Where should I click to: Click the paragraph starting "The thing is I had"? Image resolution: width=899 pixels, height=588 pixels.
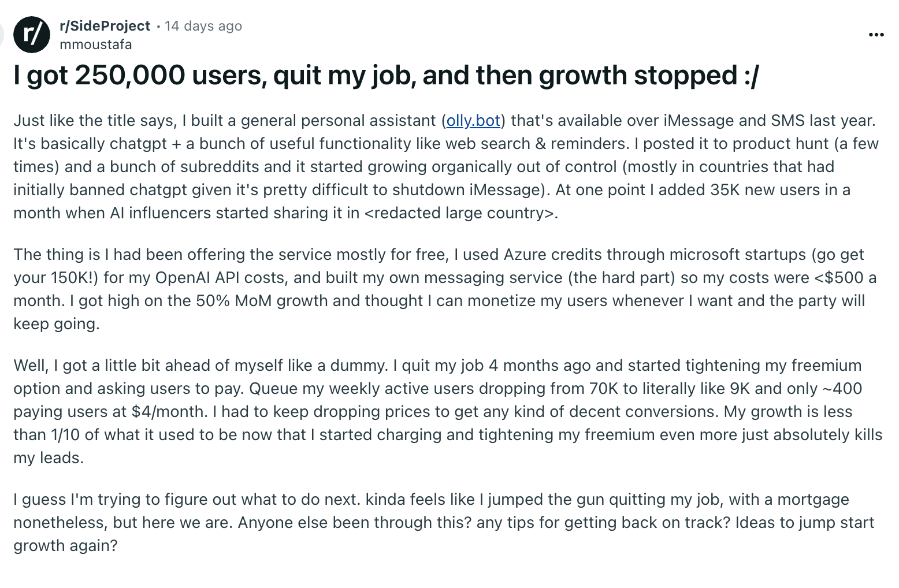(446, 289)
